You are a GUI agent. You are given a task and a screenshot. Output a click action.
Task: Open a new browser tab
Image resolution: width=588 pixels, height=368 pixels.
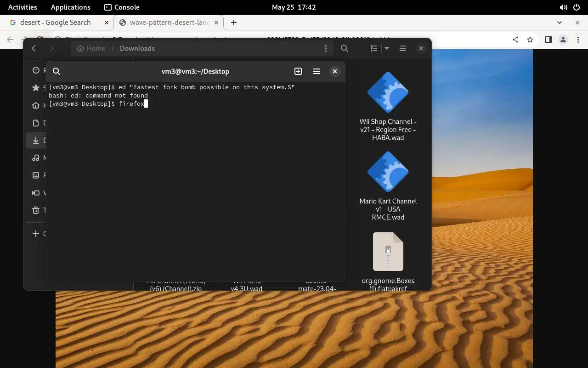pyautogui.click(x=234, y=22)
